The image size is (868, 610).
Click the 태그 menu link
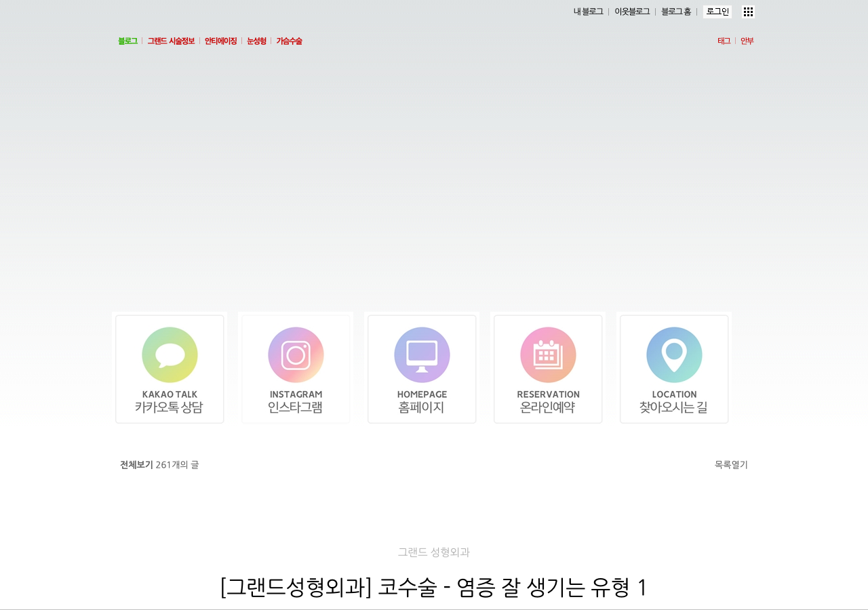(x=724, y=41)
